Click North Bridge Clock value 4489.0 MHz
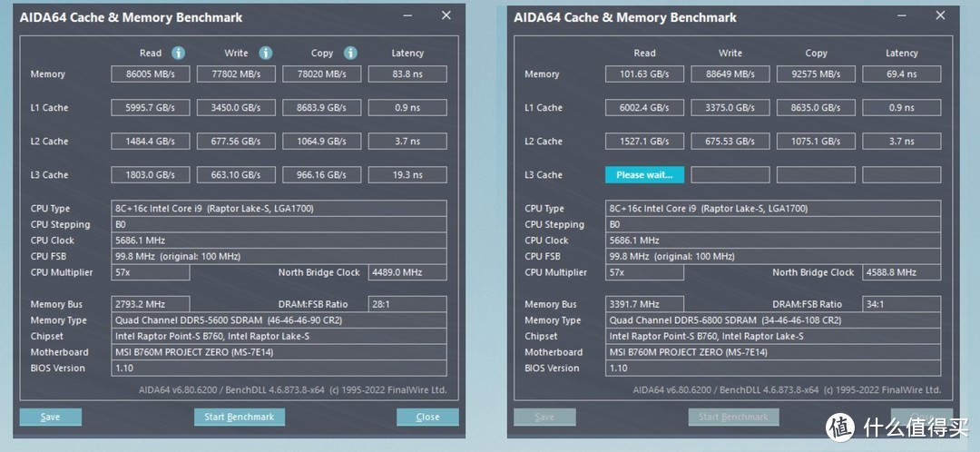 click(x=407, y=272)
